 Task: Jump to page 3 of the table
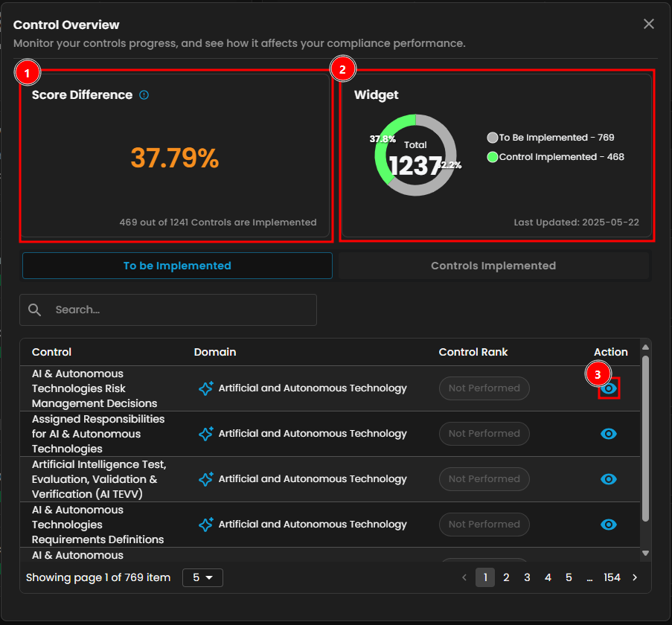coord(527,577)
